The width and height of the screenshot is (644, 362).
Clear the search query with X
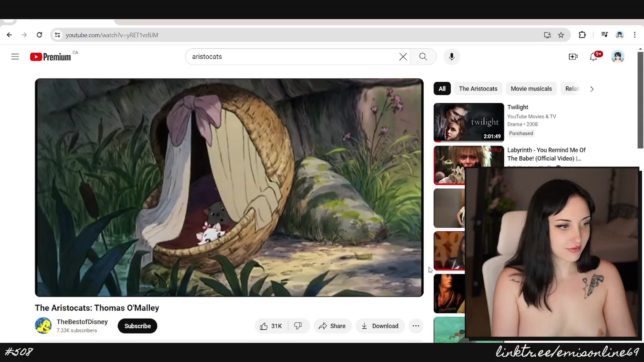coord(403,57)
